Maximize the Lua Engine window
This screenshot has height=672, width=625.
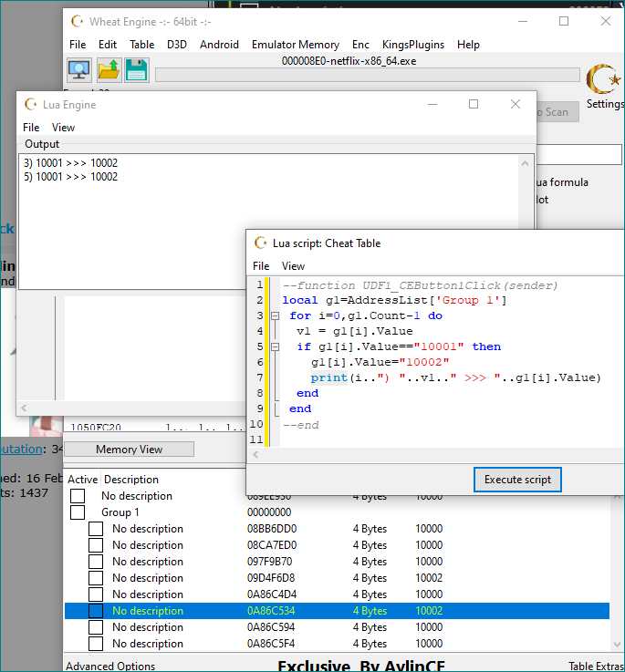474,105
